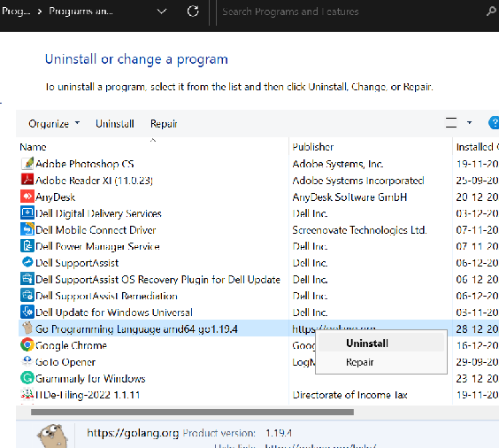Click the Dell SupportAssist round icon
This screenshot has height=448, width=499.
tap(27, 262)
